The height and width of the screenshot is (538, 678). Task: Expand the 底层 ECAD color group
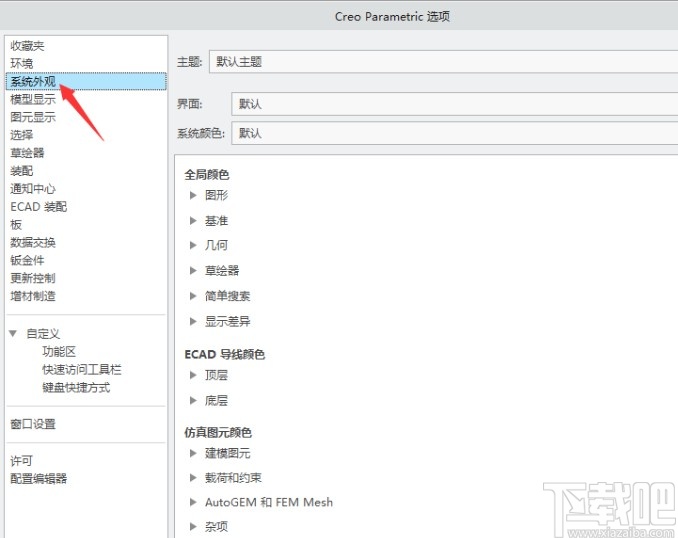tap(193, 400)
